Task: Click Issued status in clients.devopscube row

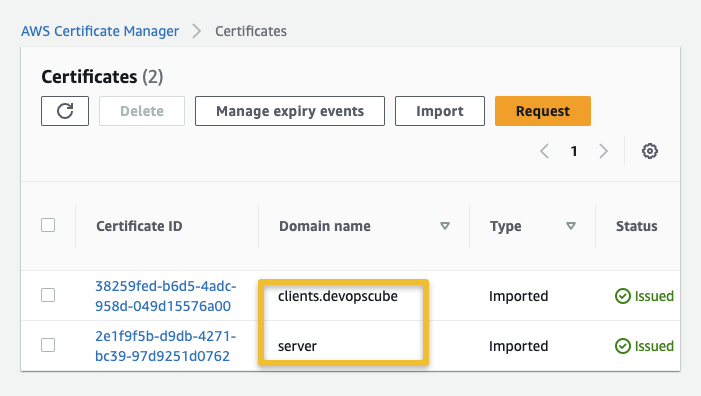Action: (644, 296)
